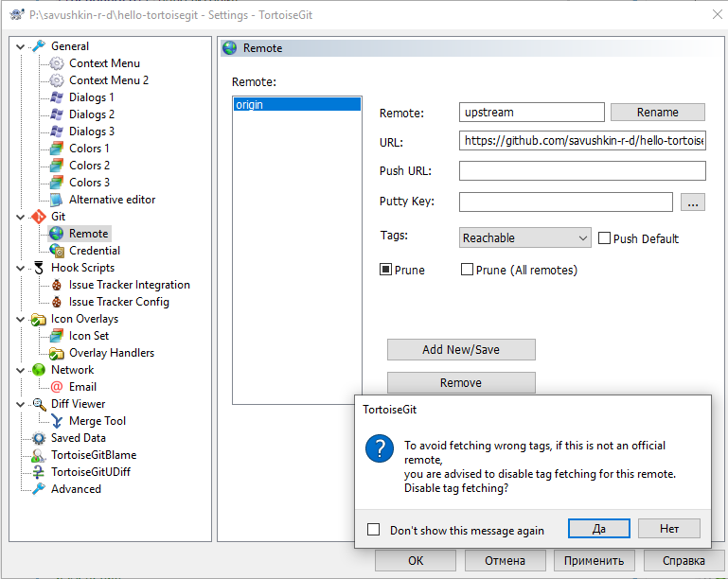Click the Context Menu 2 gear icon
Viewport: 728px width, 579px height.
tap(57, 80)
